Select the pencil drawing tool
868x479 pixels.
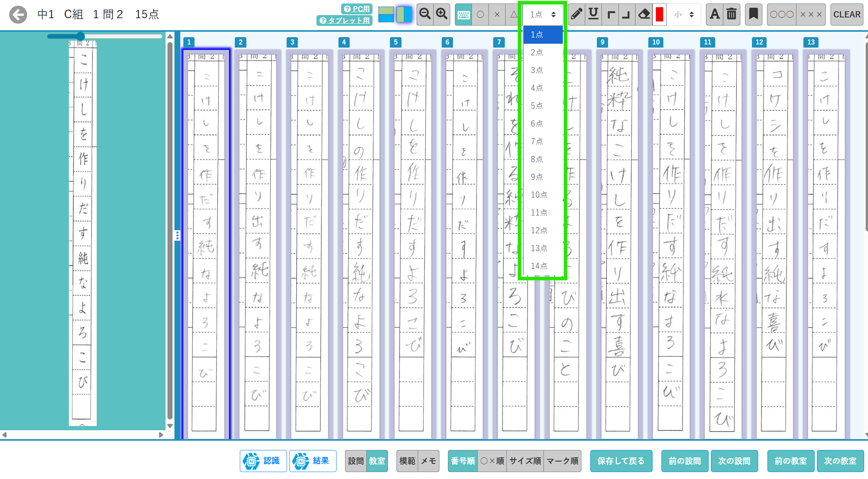pyautogui.click(x=576, y=15)
